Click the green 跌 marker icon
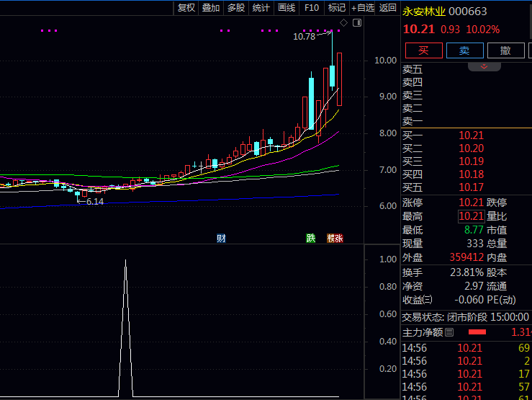The height and width of the screenshot is (400, 532). click(x=311, y=238)
